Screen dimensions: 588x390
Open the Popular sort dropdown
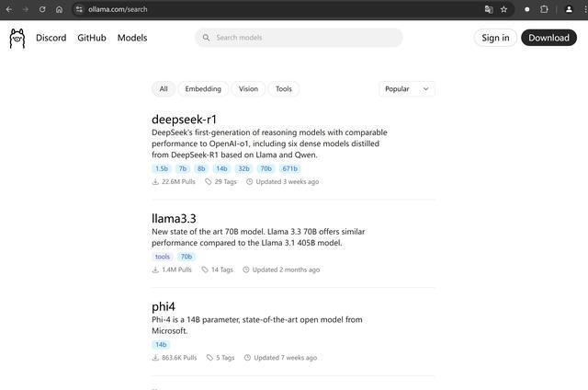click(x=407, y=89)
